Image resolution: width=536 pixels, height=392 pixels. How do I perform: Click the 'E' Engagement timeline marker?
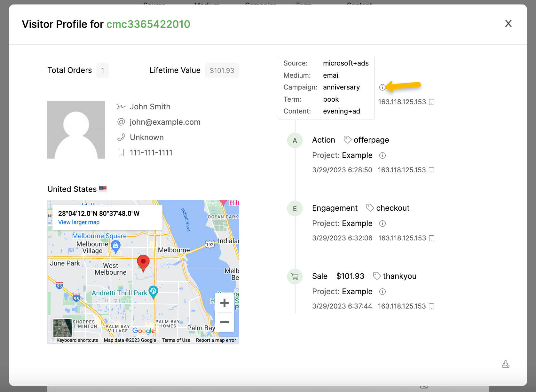(295, 208)
